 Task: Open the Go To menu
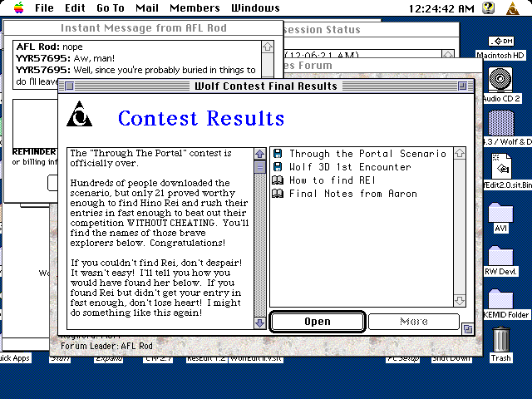[x=111, y=7]
